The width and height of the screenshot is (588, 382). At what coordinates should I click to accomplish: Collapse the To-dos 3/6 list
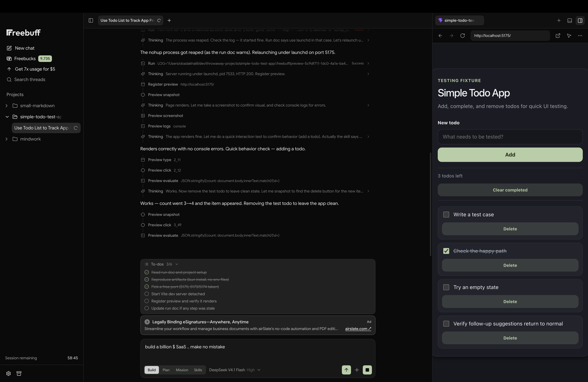pyautogui.click(x=177, y=264)
